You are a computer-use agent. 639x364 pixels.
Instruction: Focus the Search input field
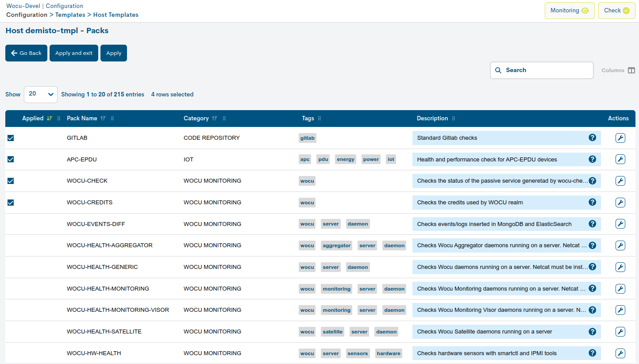(542, 70)
